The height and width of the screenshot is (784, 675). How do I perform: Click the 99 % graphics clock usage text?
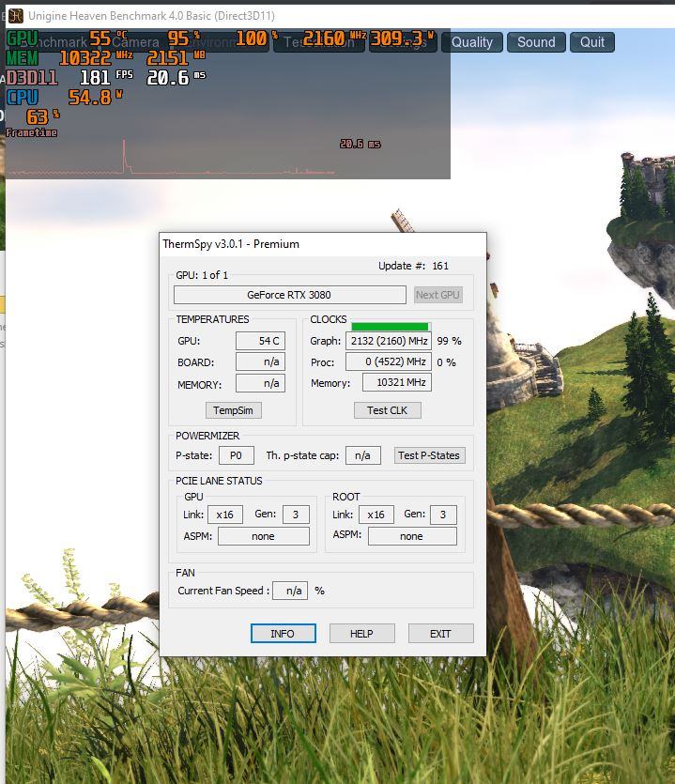(x=449, y=341)
